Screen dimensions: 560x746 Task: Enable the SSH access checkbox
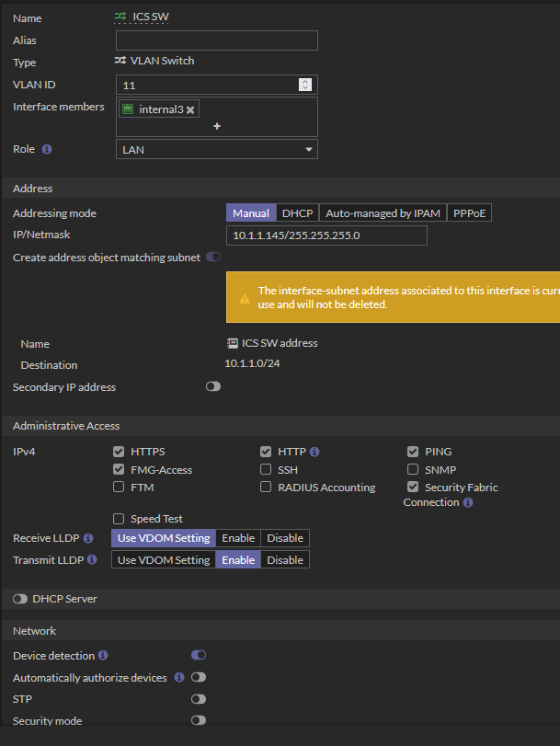[266, 470]
